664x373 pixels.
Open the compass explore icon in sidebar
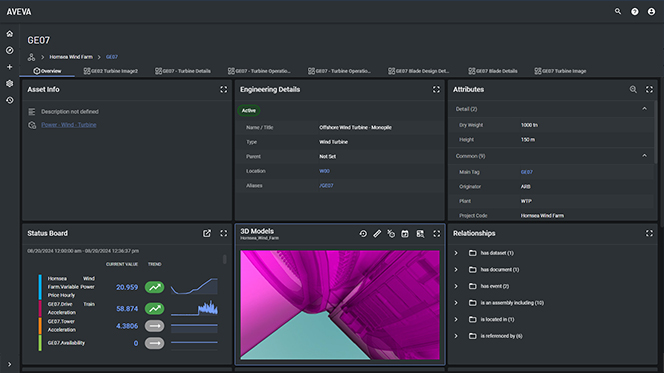pos(10,50)
